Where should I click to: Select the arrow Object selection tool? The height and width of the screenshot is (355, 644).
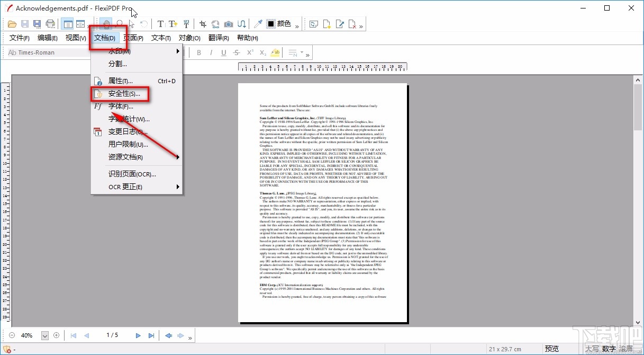point(132,24)
